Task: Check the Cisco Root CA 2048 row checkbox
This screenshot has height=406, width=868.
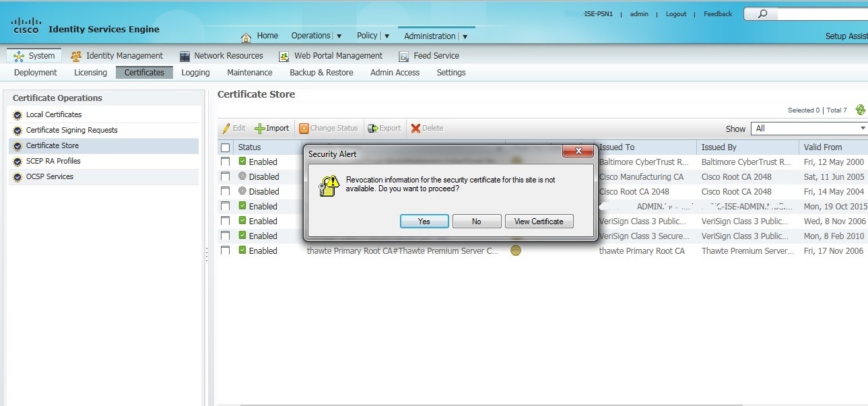Action: (x=225, y=191)
